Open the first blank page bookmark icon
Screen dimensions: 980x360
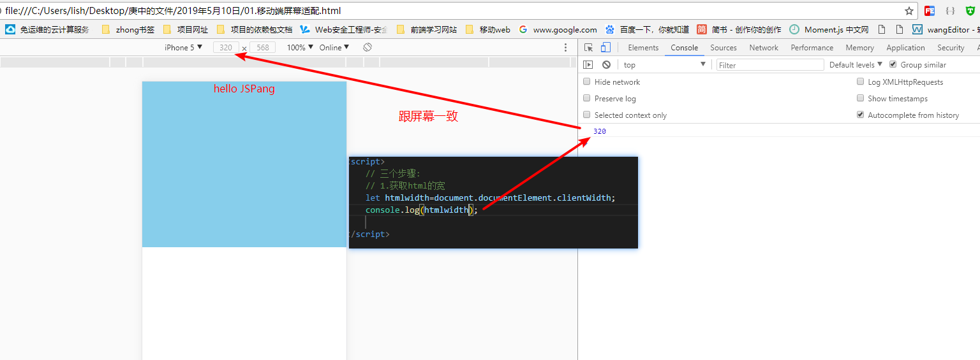coord(882,29)
